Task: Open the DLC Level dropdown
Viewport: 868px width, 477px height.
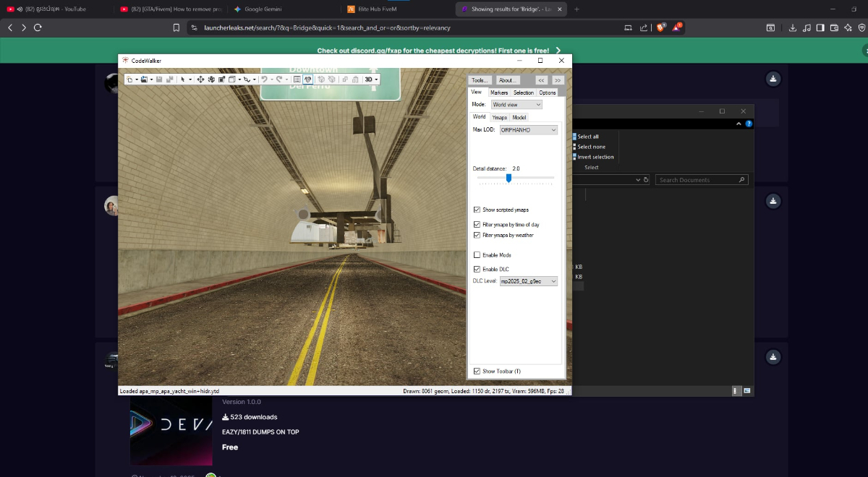Action: (528, 281)
